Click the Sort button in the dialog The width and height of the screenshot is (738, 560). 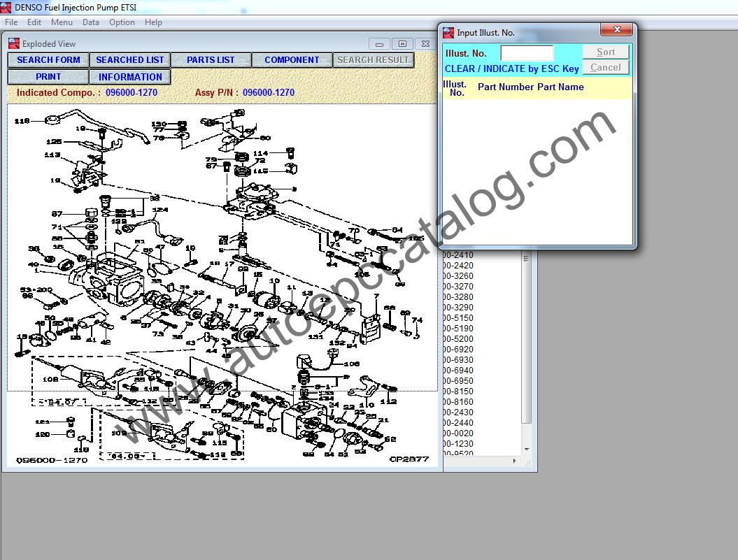click(x=604, y=51)
